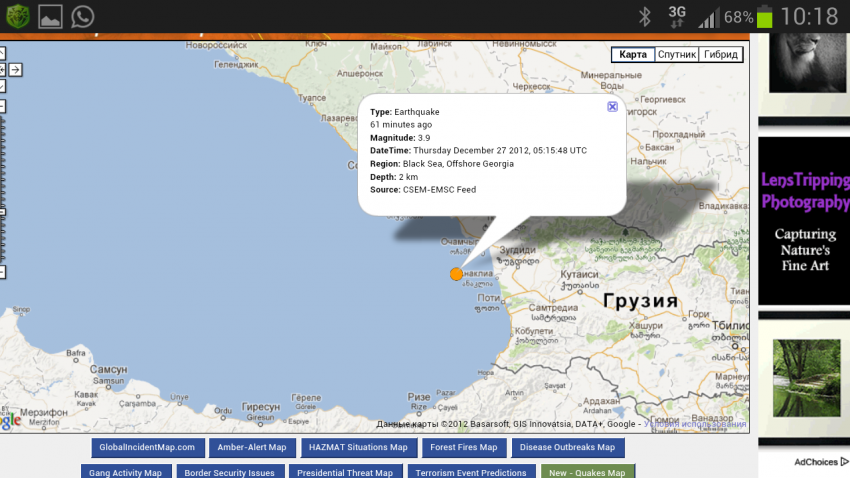This screenshot has height=478, width=850.
Task: Go to GlobalIncidentMap.com
Action: click(149, 448)
